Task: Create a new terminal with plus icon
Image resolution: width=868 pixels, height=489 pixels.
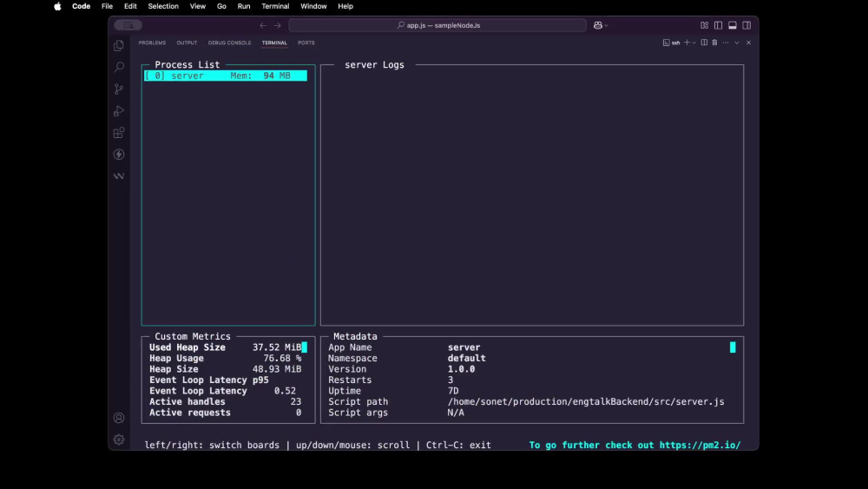Action: click(x=687, y=43)
